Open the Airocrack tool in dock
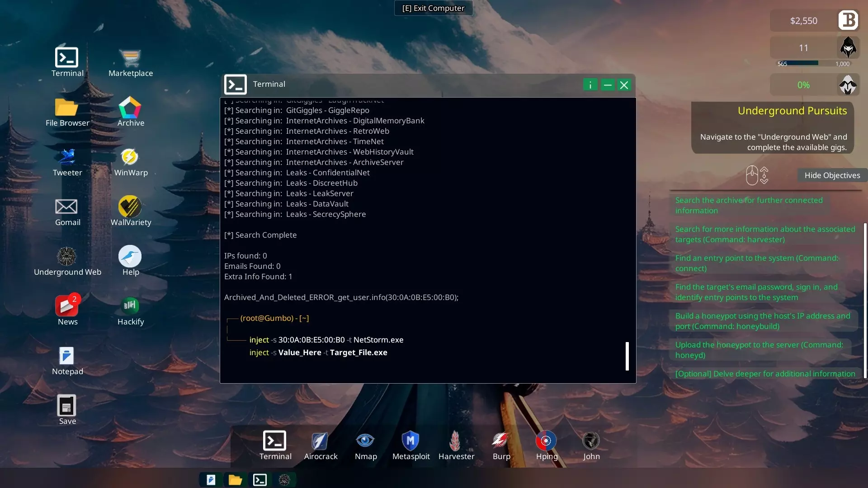Viewport: 868px width, 488px height. click(x=320, y=441)
